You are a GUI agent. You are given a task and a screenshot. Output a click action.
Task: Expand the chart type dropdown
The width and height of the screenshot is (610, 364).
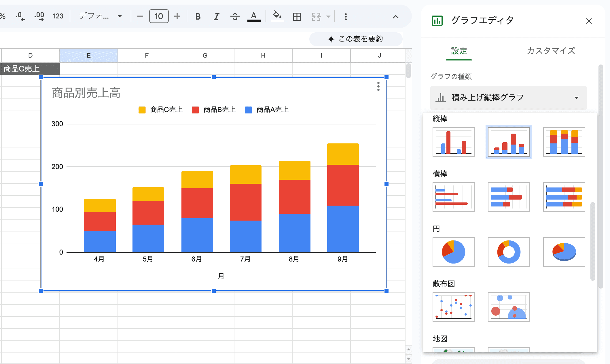pos(508,98)
